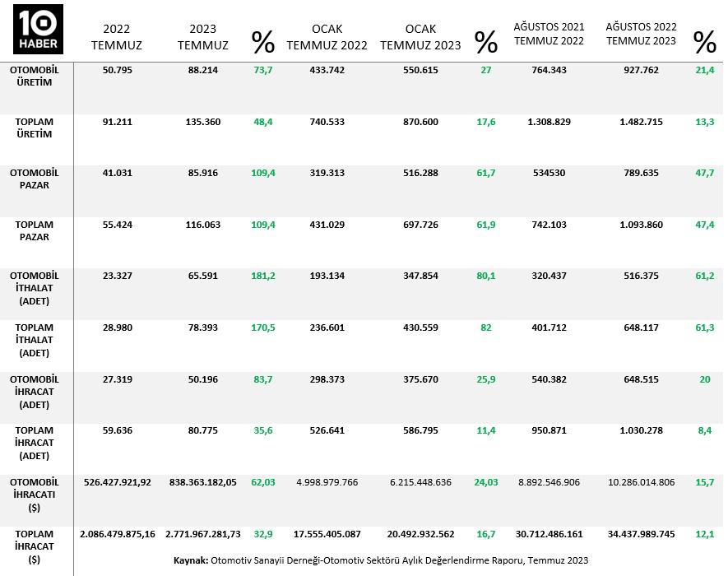This screenshot has width=728, height=576.
Task: Select the "AĞUSTOS 2022 TEMMUZ 2023" header
Action: click(x=641, y=34)
